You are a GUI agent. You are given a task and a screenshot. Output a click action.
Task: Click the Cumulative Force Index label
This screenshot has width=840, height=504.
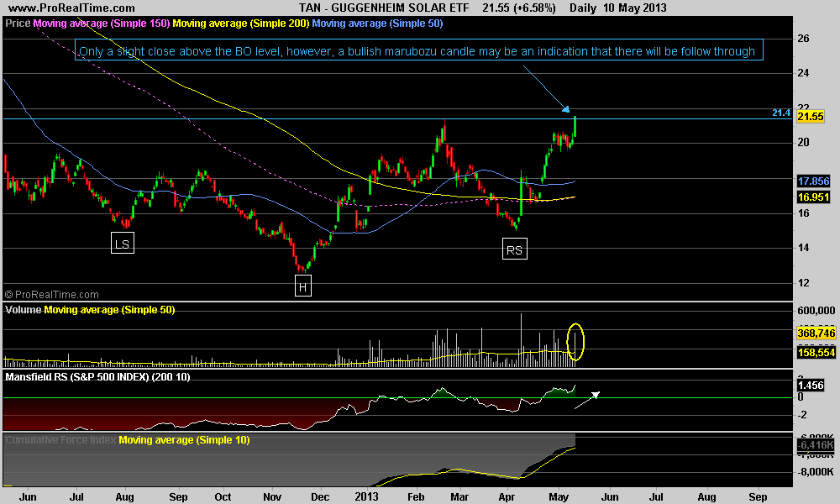coord(60,439)
